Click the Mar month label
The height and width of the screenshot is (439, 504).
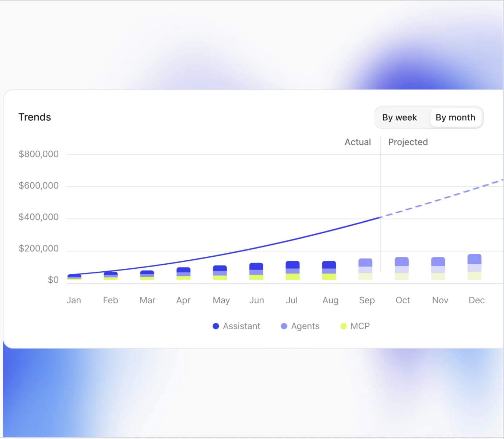tap(147, 300)
